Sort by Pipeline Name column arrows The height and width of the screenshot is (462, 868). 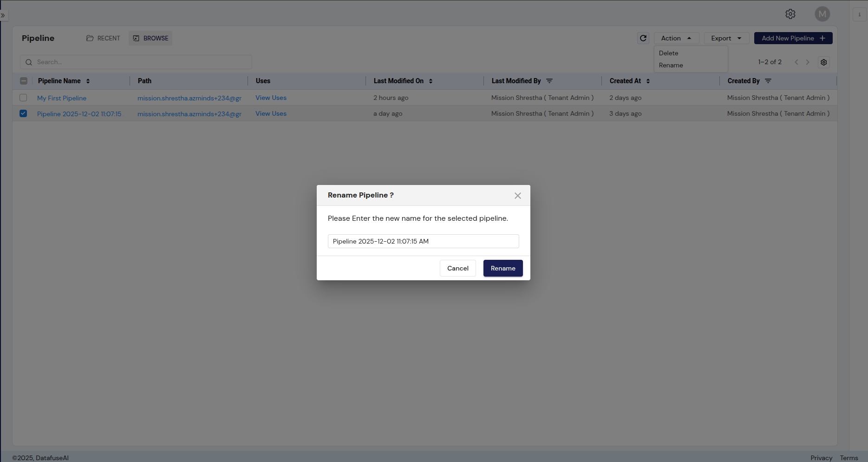(88, 81)
